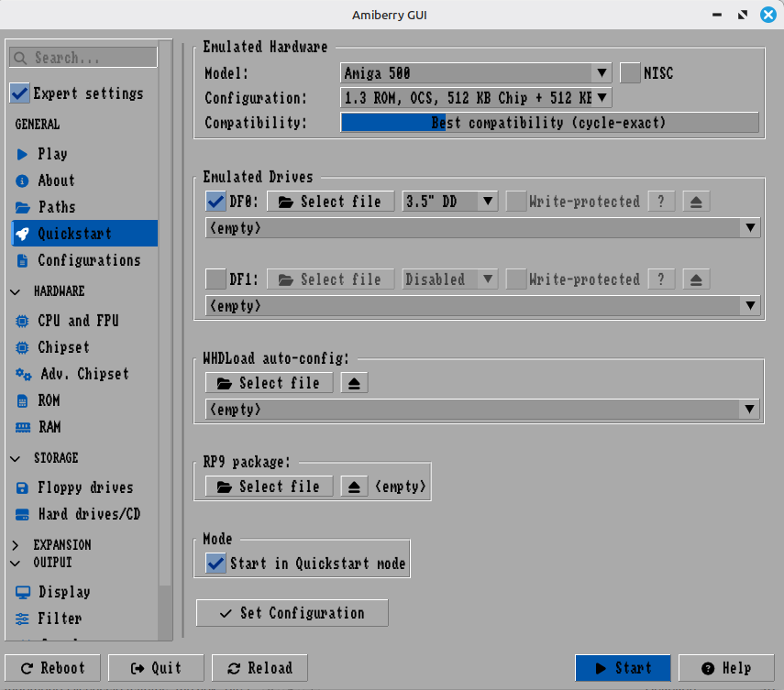Toggle the Expert settings checkbox

[19, 93]
